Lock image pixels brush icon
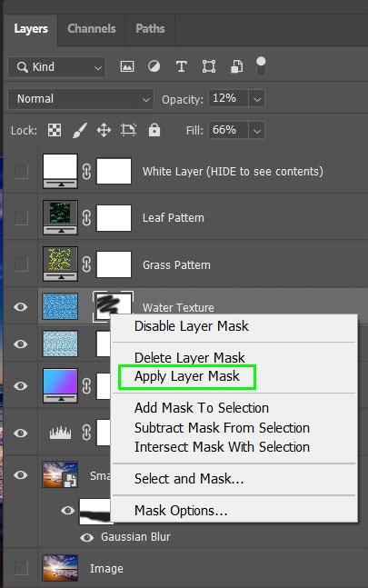The width and height of the screenshot is (368, 588). pos(79,131)
